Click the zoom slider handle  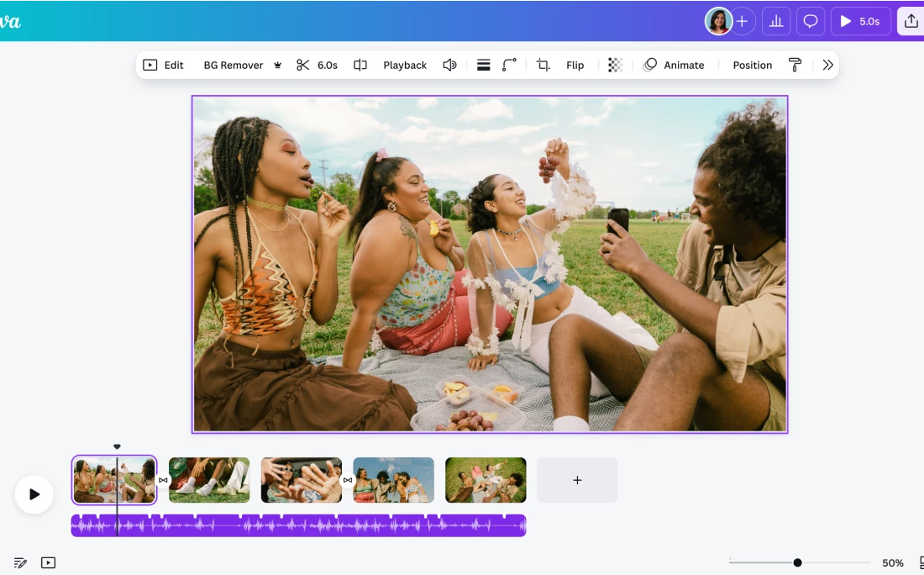click(x=797, y=562)
